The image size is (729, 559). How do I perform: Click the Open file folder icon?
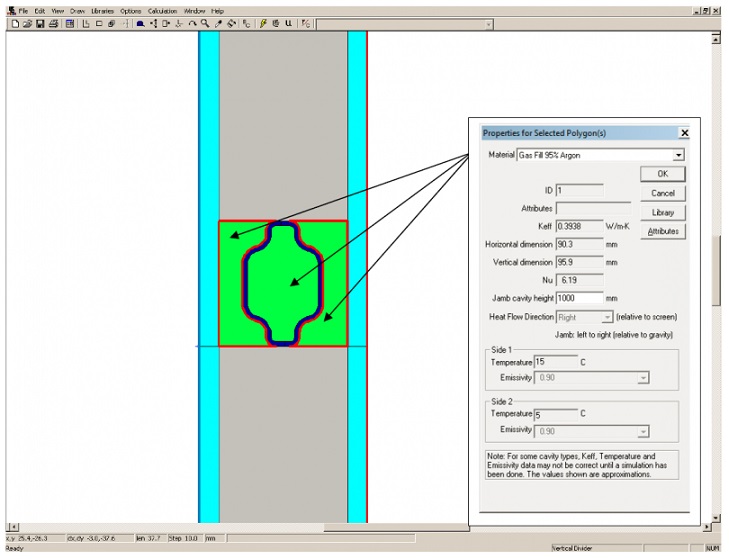27,23
